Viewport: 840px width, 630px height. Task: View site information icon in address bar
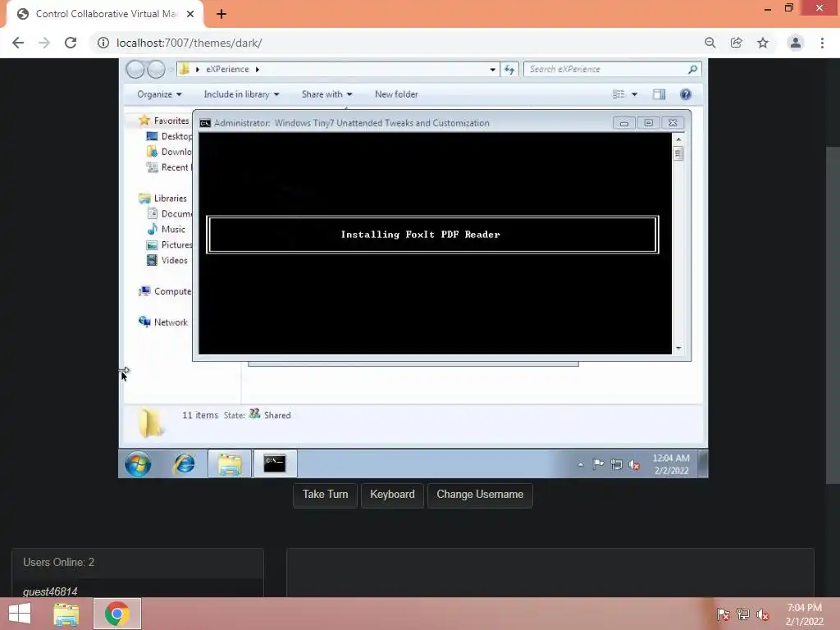[x=103, y=43]
